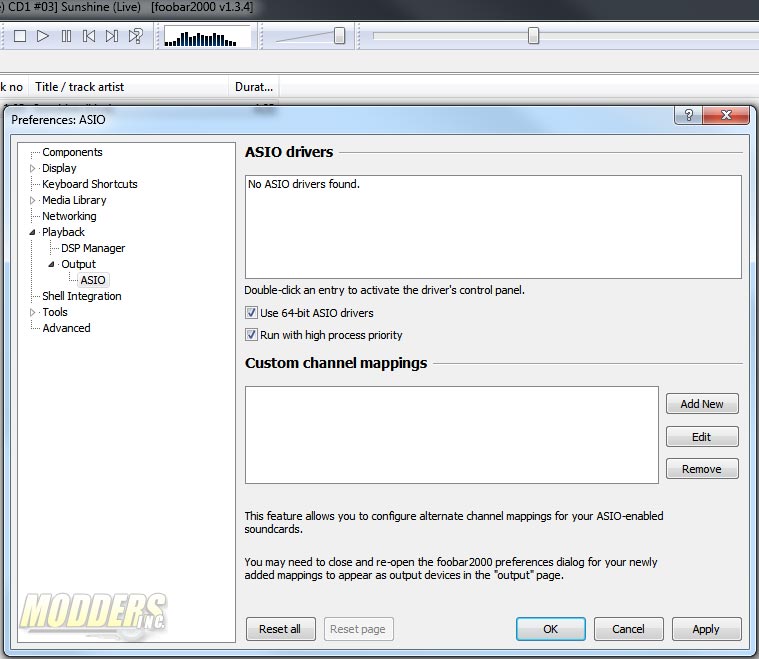Collapse the Output tree node
Viewport: 759px width, 659px height.
pos(51,264)
